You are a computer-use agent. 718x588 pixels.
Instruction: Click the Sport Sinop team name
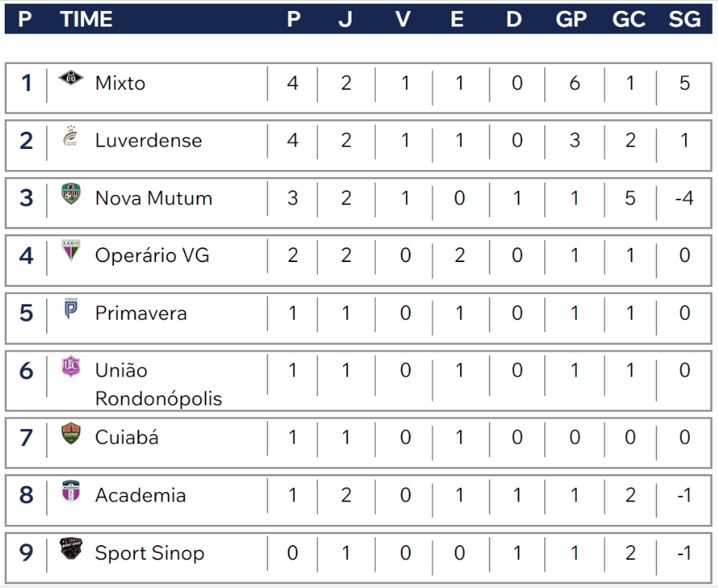pos(149,553)
